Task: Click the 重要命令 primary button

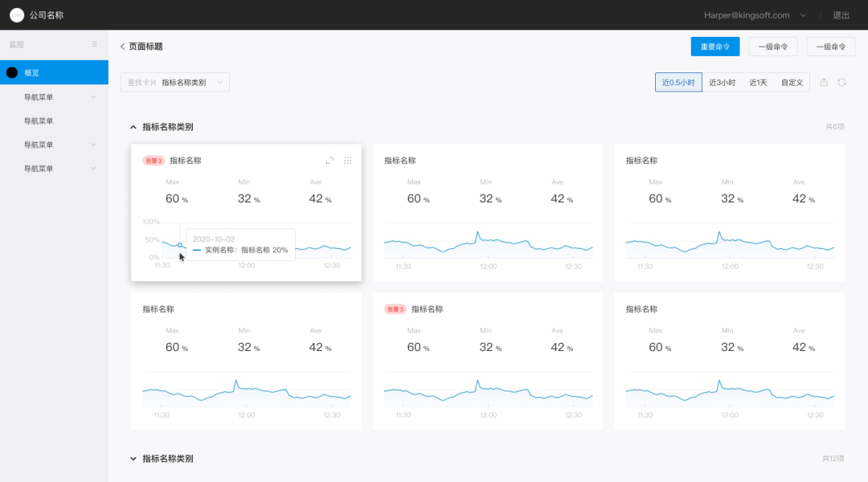Action: [x=715, y=47]
